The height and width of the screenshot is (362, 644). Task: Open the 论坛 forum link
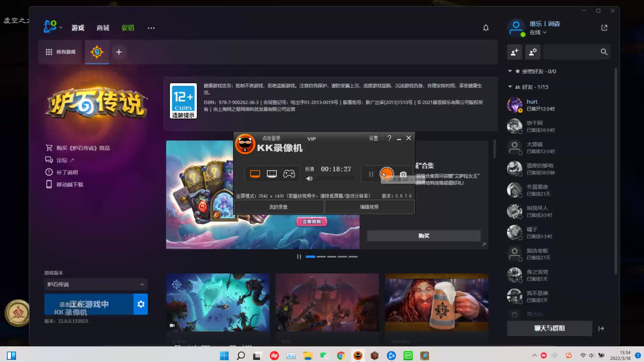tap(59, 160)
